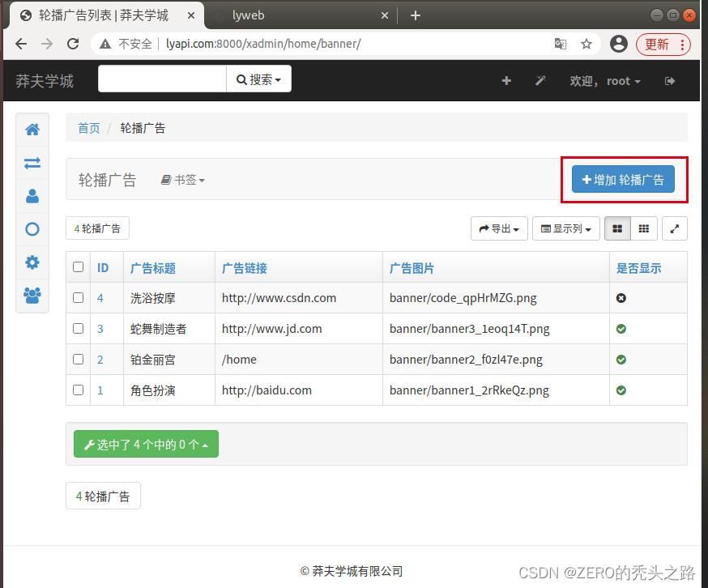Click the gear settings sidebar icon

click(x=32, y=262)
